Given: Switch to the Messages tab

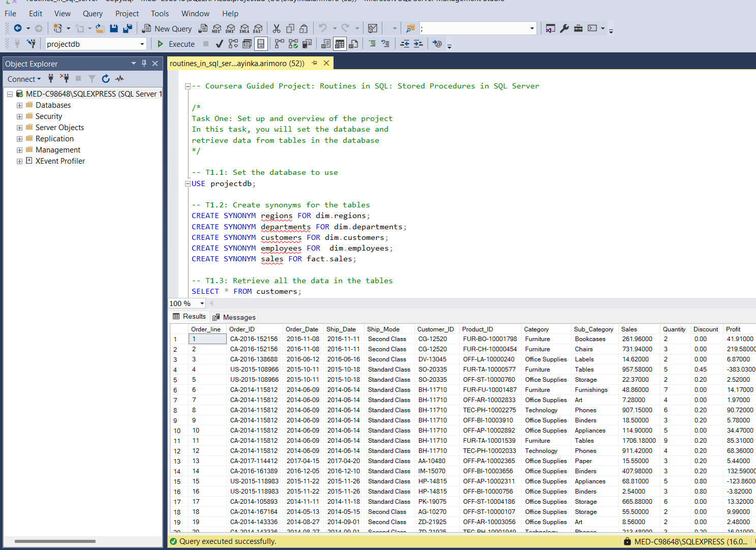Looking at the screenshot, I should 234,317.
